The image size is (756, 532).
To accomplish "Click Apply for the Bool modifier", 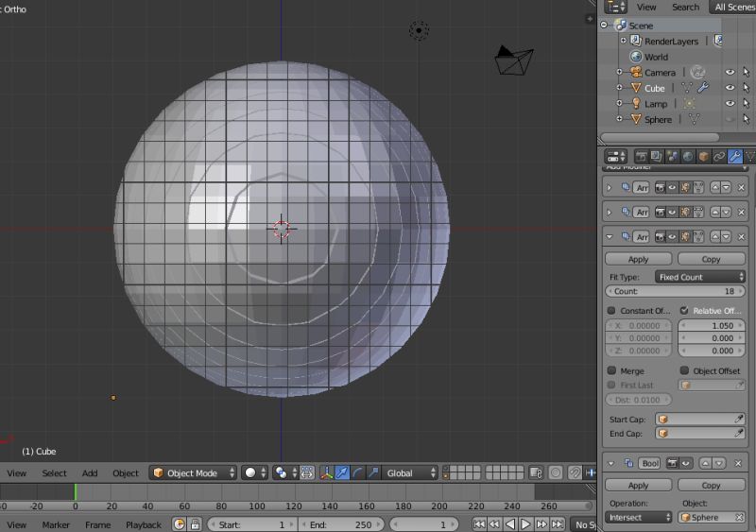I will 639,485.
